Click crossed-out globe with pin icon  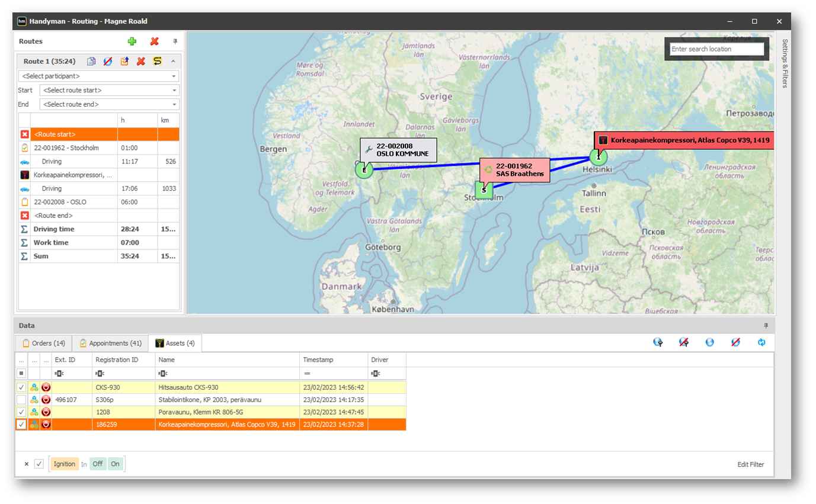(x=684, y=342)
